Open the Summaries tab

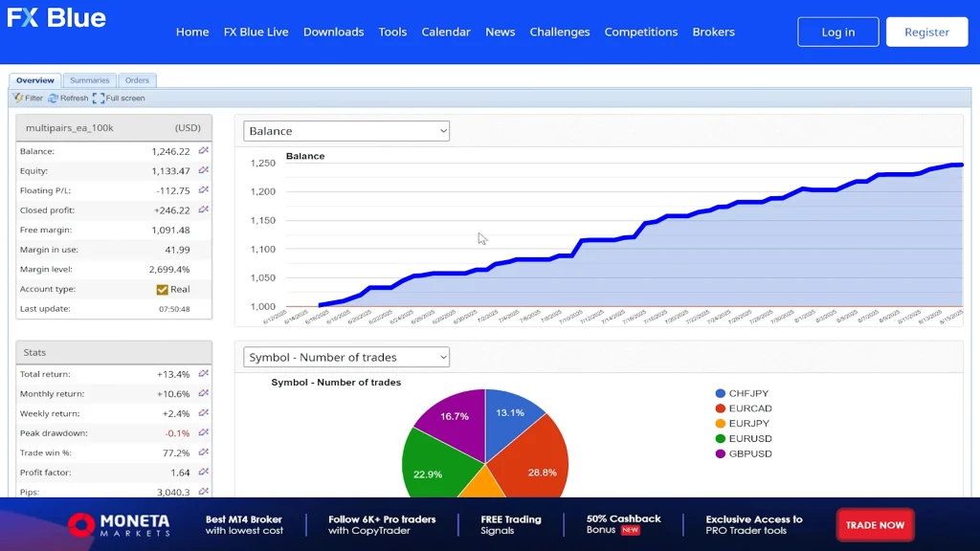(x=90, y=80)
